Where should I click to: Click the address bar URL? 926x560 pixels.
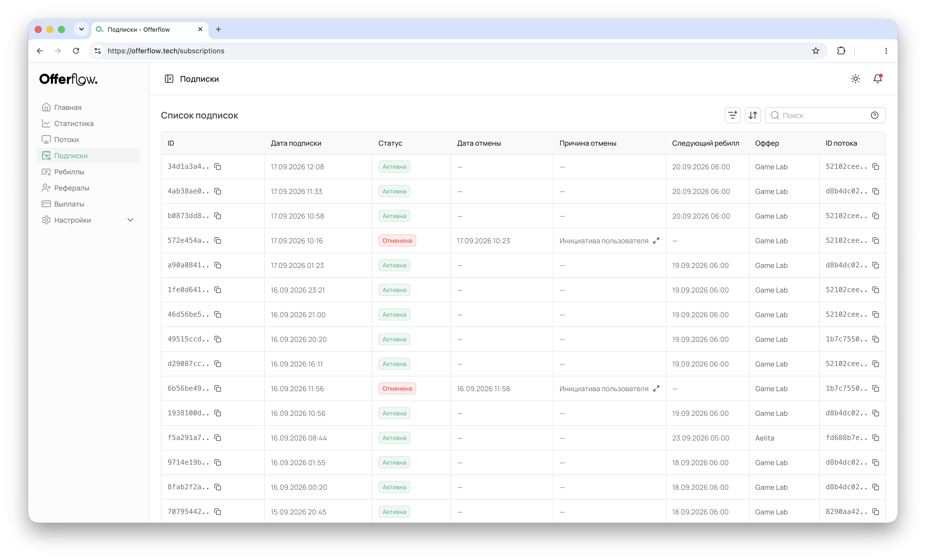point(166,51)
